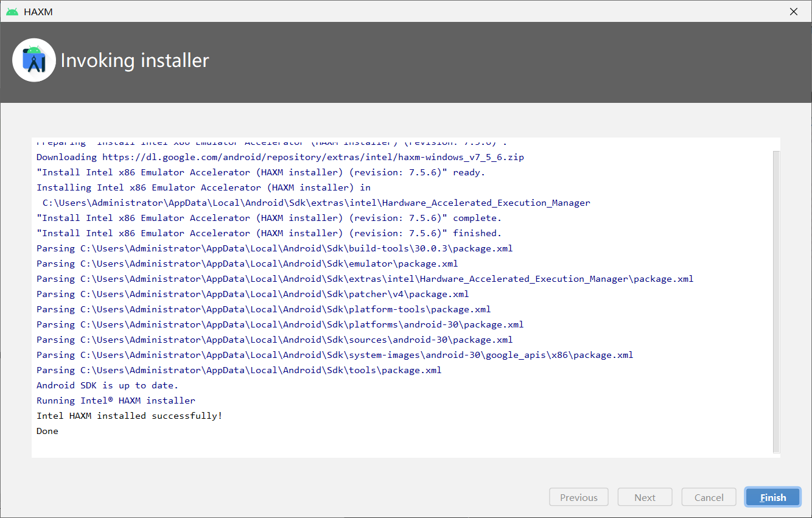Click the Android Studio logo in header
Image resolution: width=812 pixels, height=518 pixels.
click(34, 60)
